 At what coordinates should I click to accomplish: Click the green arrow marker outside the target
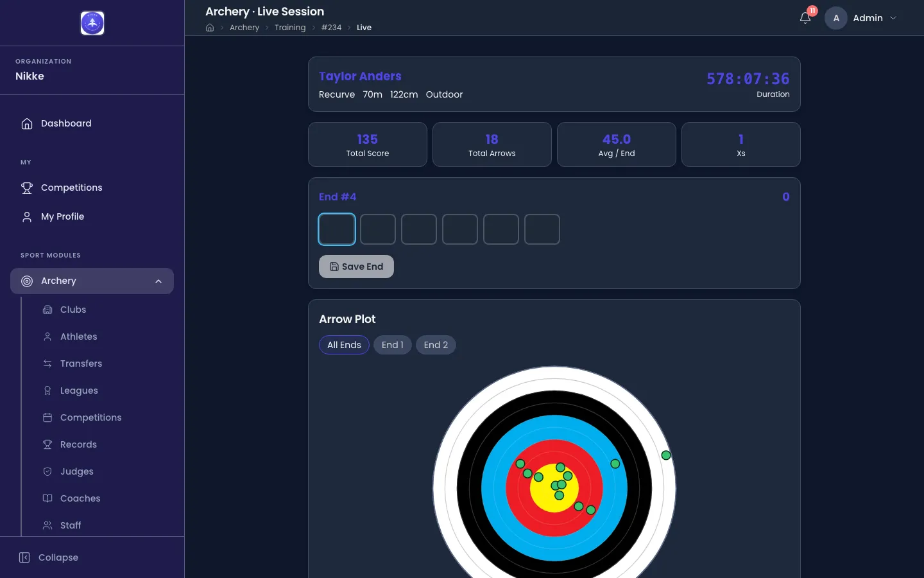pos(666,455)
